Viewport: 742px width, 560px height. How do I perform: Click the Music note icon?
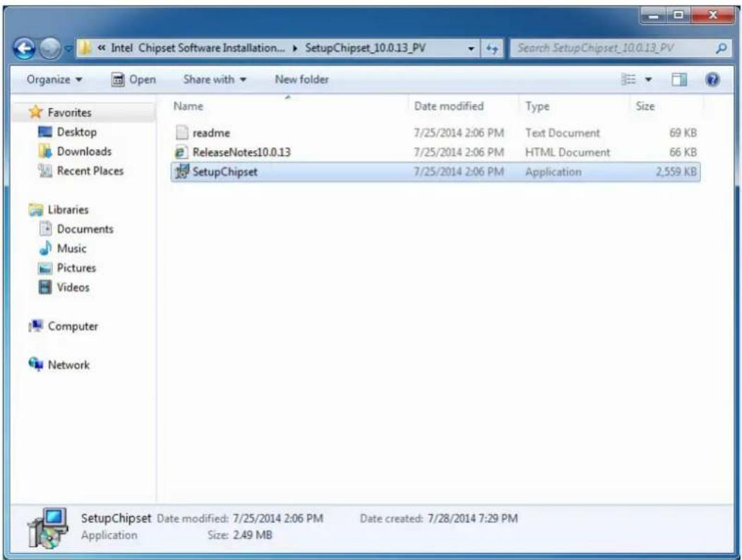(45, 248)
